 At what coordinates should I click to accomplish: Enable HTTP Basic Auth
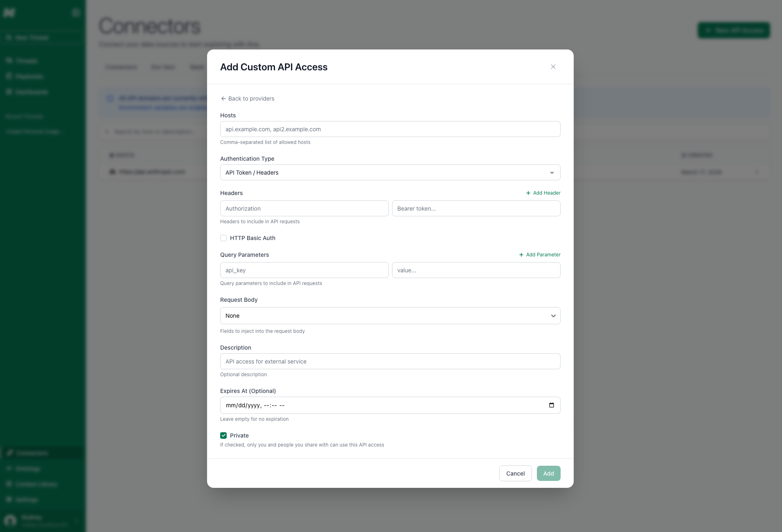coord(223,238)
